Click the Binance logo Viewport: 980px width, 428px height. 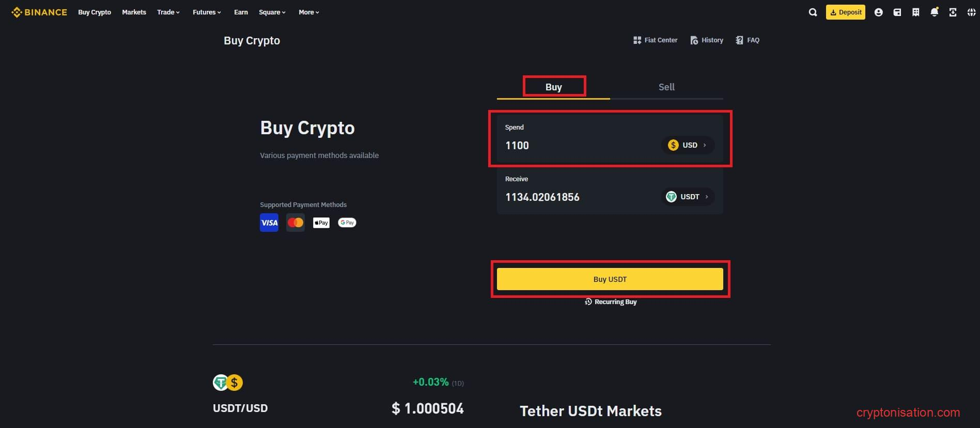pyautogui.click(x=39, y=12)
